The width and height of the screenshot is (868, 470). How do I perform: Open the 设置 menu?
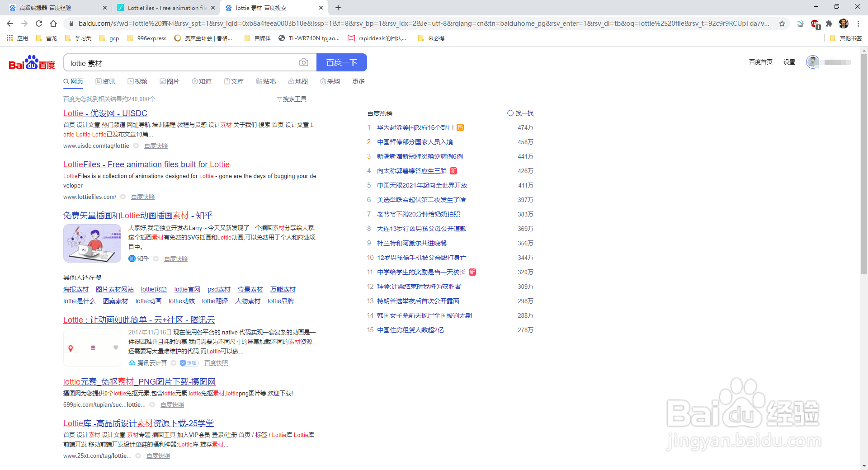click(789, 62)
